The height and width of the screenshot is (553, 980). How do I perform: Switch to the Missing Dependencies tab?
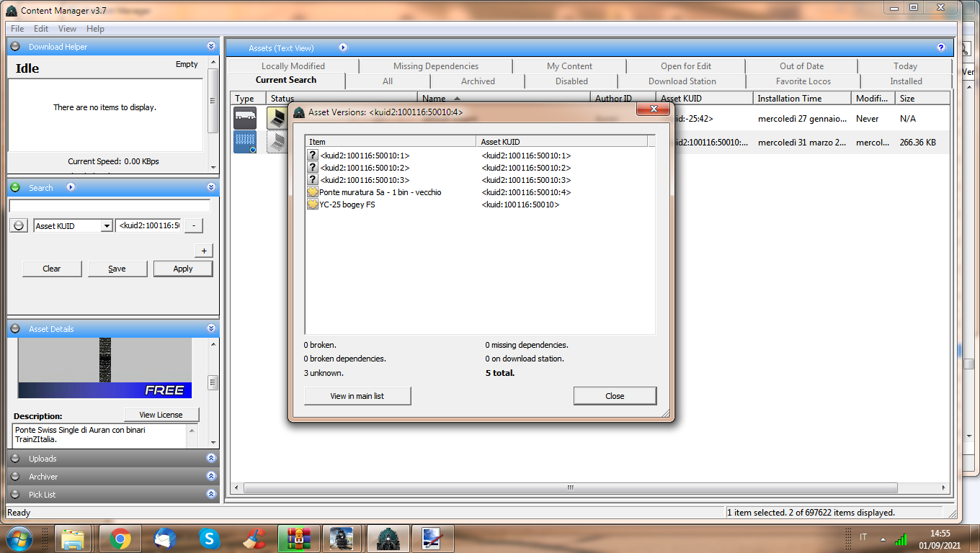[436, 66]
